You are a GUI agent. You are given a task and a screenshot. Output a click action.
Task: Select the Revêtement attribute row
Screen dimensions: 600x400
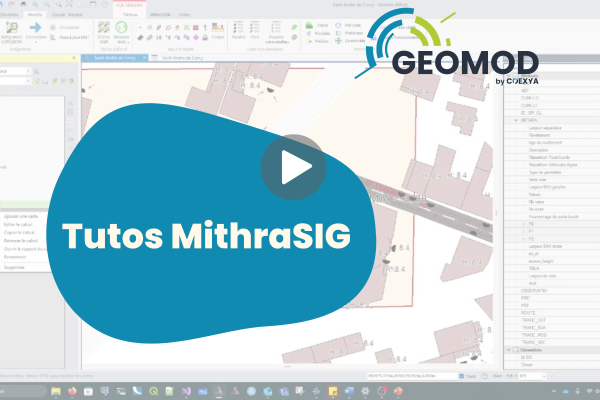552,135
